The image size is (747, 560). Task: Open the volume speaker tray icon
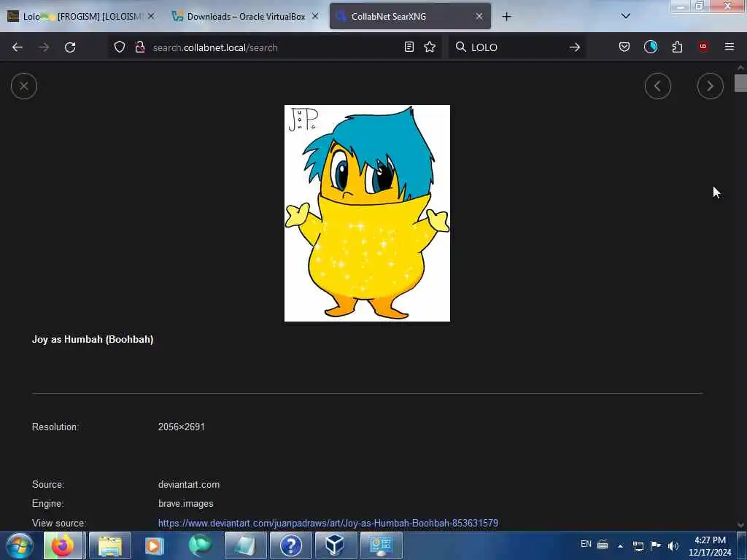pos(673,546)
